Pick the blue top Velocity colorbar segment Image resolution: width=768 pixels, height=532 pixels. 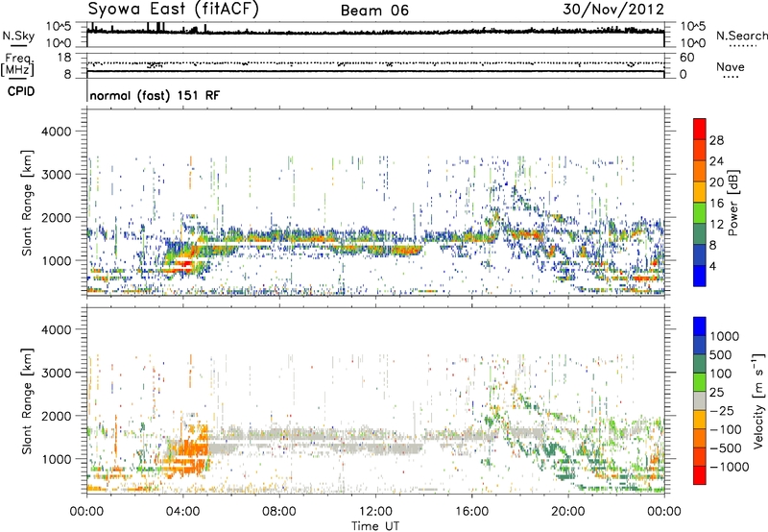pyautogui.click(x=700, y=326)
